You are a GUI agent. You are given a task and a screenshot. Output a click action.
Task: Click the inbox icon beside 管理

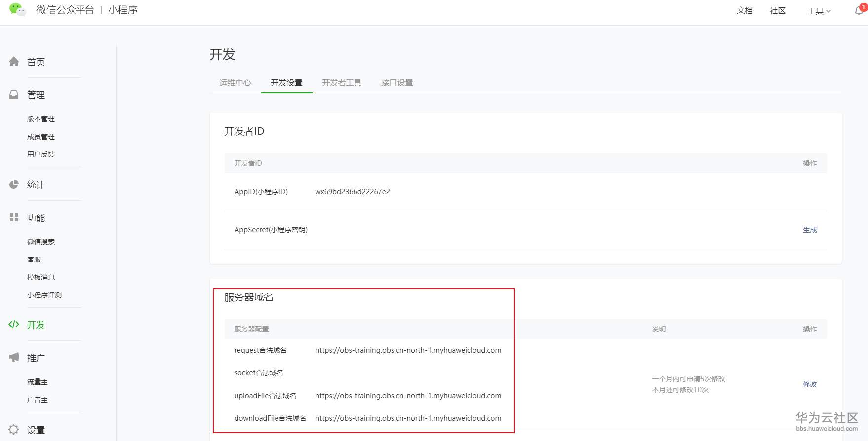pyautogui.click(x=14, y=95)
